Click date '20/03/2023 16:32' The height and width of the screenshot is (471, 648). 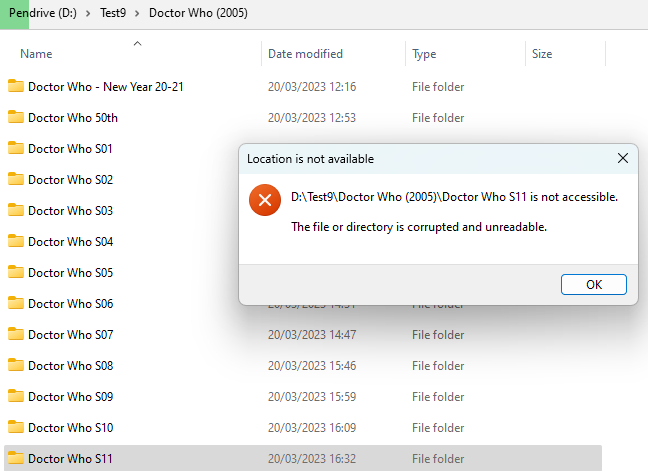point(312,459)
